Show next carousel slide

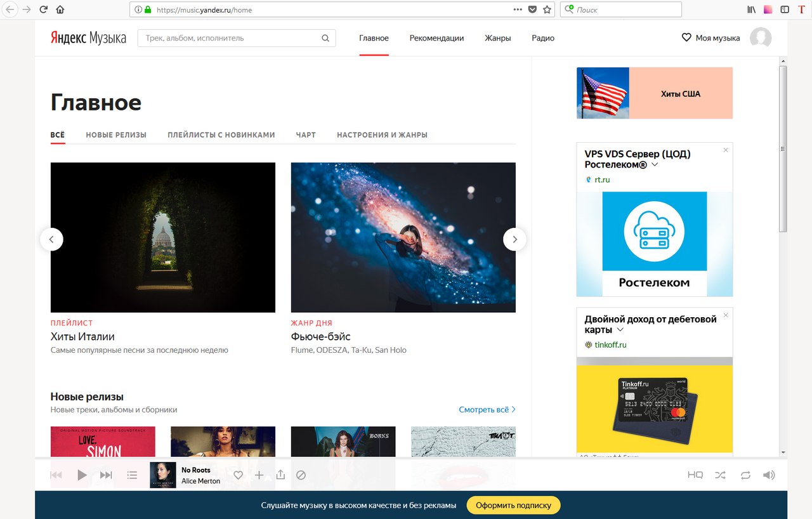(514, 239)
